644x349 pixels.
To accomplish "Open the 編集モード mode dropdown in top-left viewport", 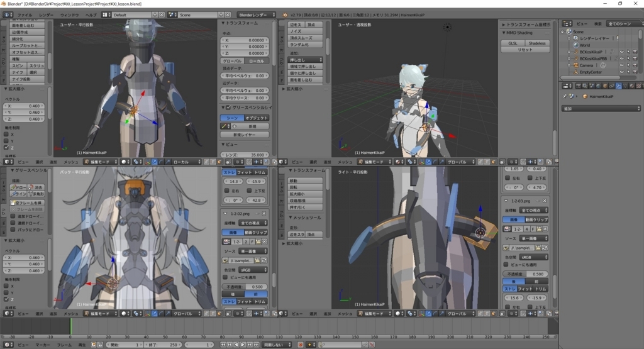I will pos(101,162).
